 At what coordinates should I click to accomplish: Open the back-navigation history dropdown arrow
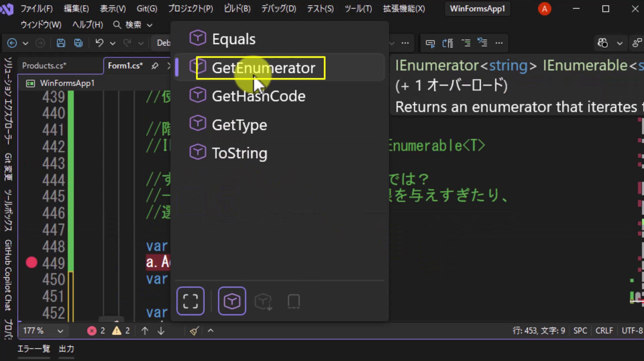click(x=25, y=43)
